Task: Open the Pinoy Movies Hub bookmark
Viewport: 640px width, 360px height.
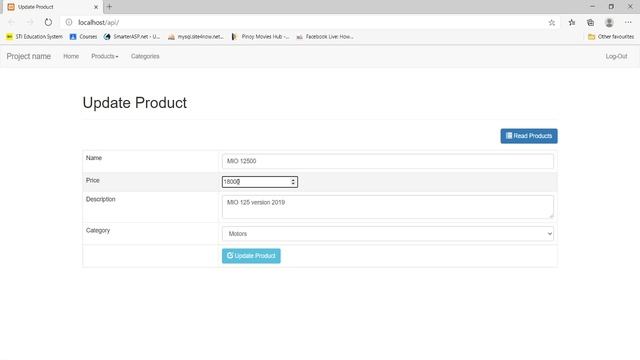Action: coord(260,37)
